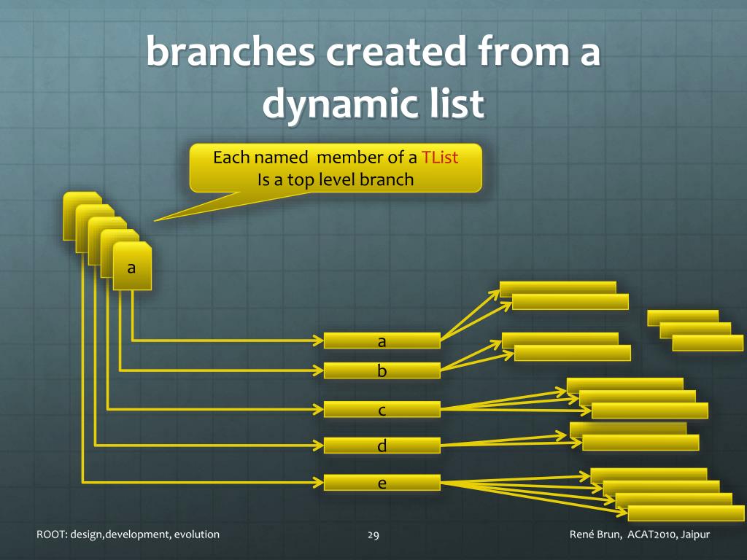The width and height of the screenshot is (747, 560).
Task: Click footer text "René Brun, ACAT2010, Jaipur"
Action: (640, 534)
